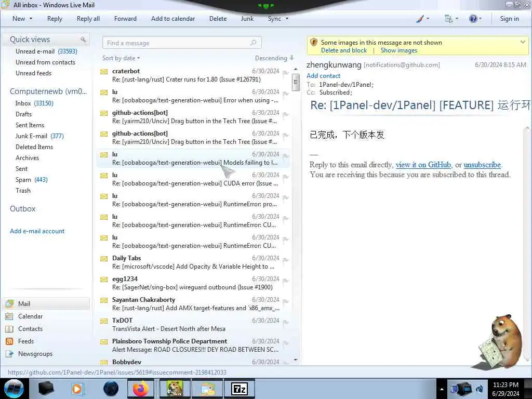Click message list scroll down arrow
The height and width of the screenshot is (399, 532).
(296, 360)
